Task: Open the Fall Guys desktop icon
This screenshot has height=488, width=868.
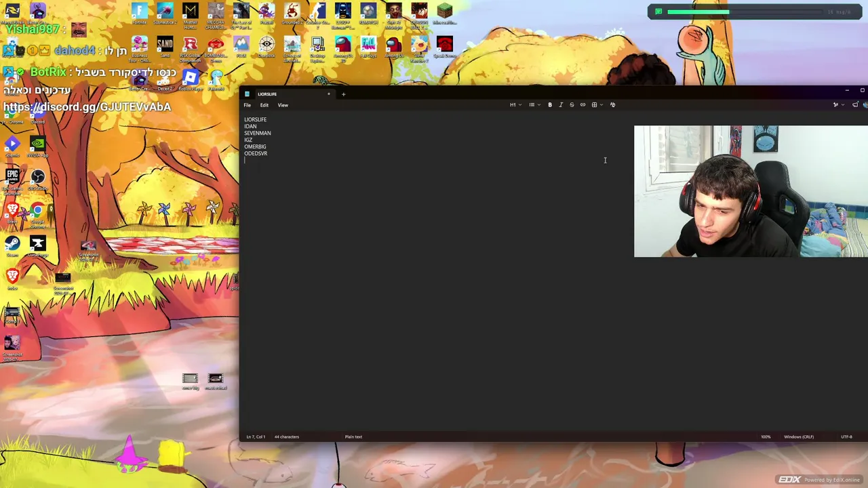Action: coord(368,47)
